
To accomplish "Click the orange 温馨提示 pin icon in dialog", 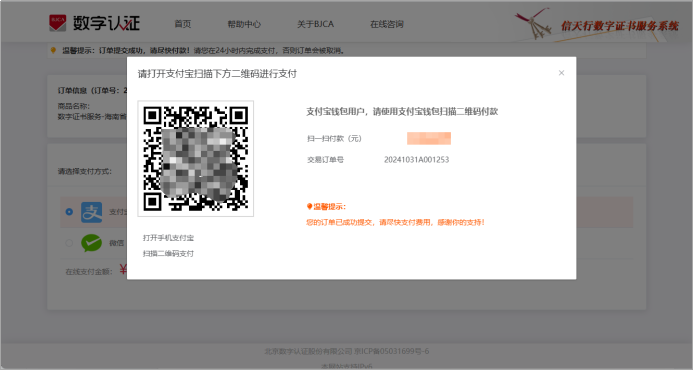I will [x=309, y=206].
